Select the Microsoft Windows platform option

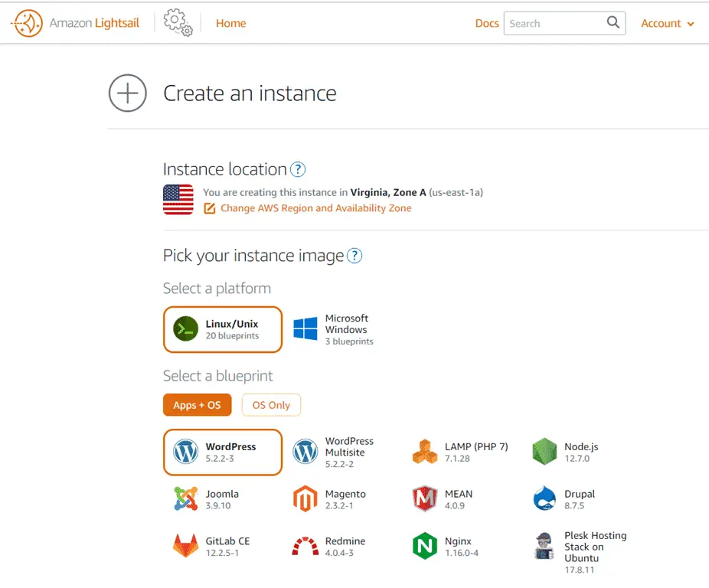342,330
